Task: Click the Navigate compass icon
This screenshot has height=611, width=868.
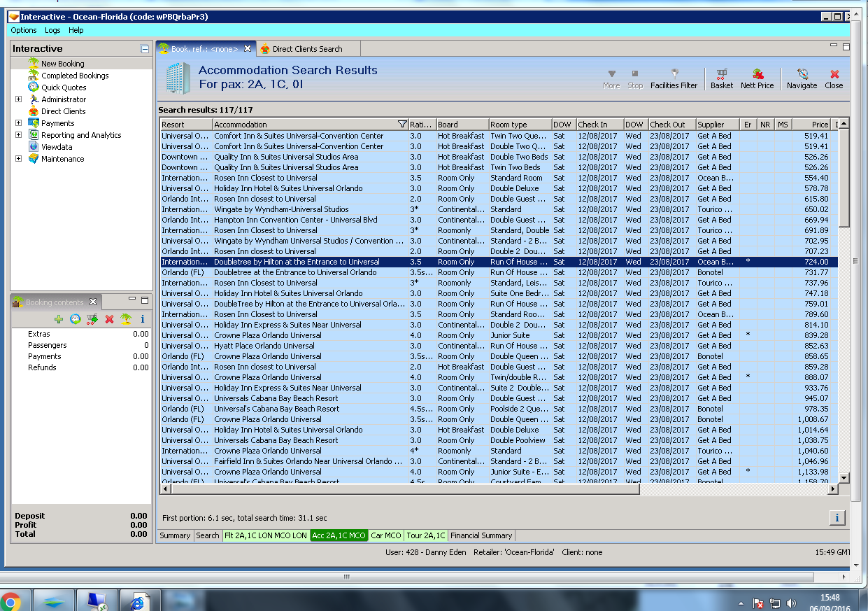Action: point(802,74)
